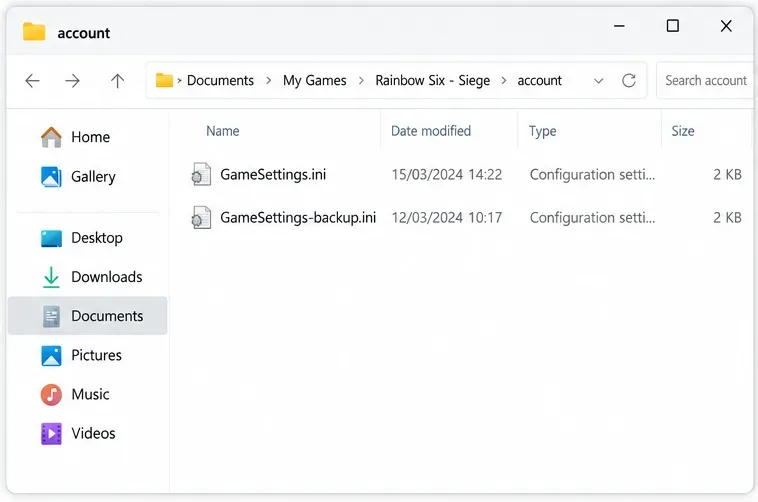Maximize the account window
Viewport: 758px width, 502px height.
point(672,26)
